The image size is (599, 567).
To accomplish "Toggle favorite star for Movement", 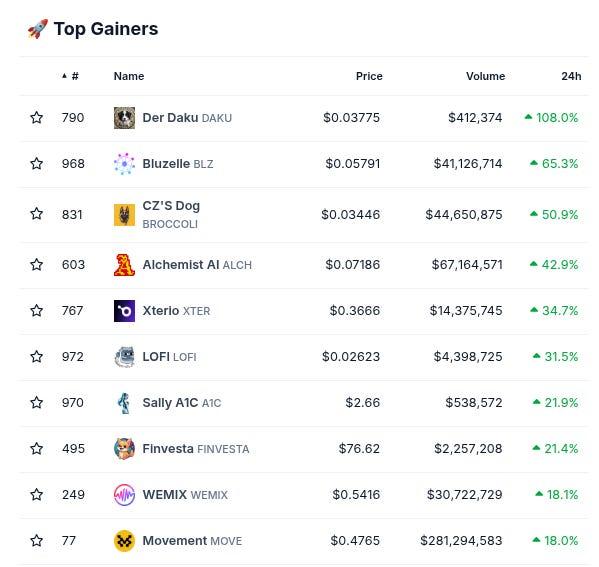I will coord(37,540).
